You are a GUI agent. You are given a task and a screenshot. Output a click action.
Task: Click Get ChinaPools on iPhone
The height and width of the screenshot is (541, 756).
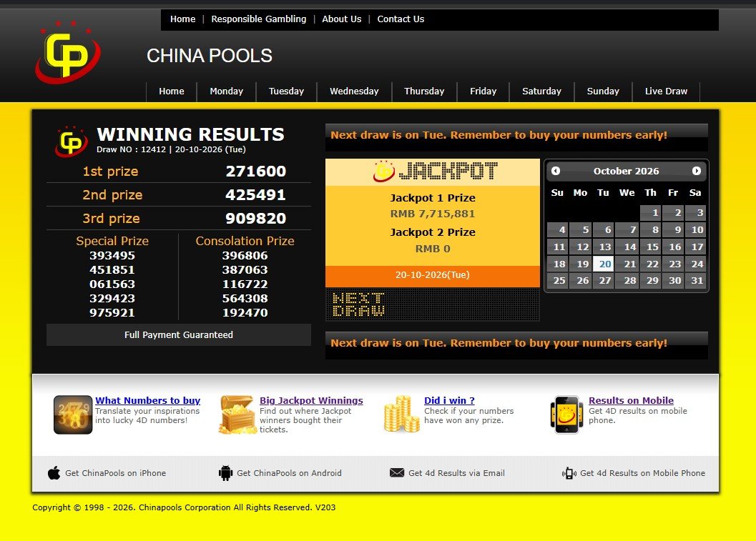click(116, 473)
